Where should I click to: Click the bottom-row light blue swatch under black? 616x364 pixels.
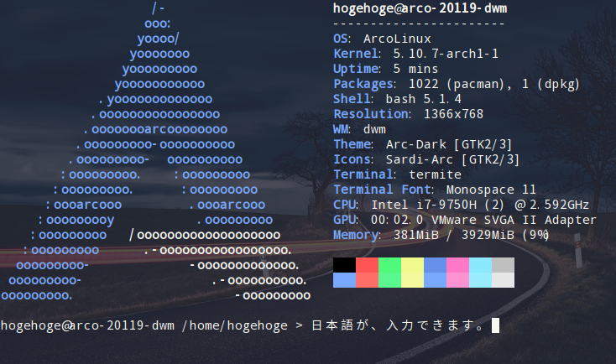[x=344, y=280]
